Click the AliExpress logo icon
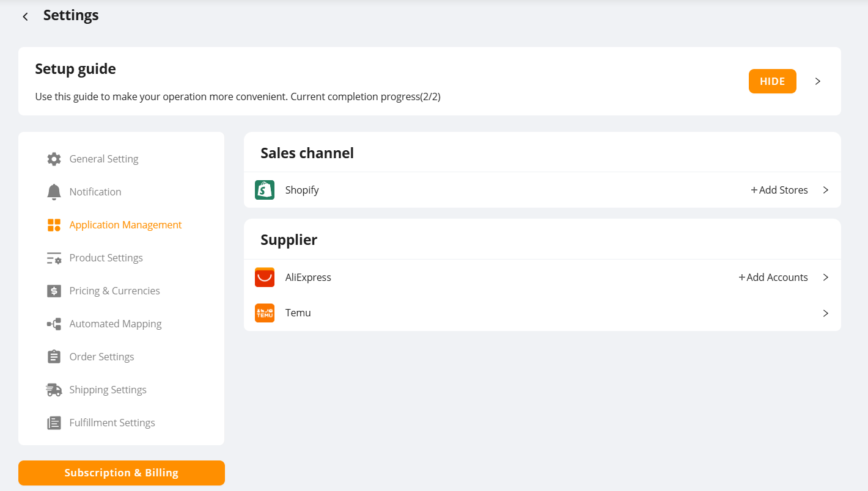 [x=265, y=277]
